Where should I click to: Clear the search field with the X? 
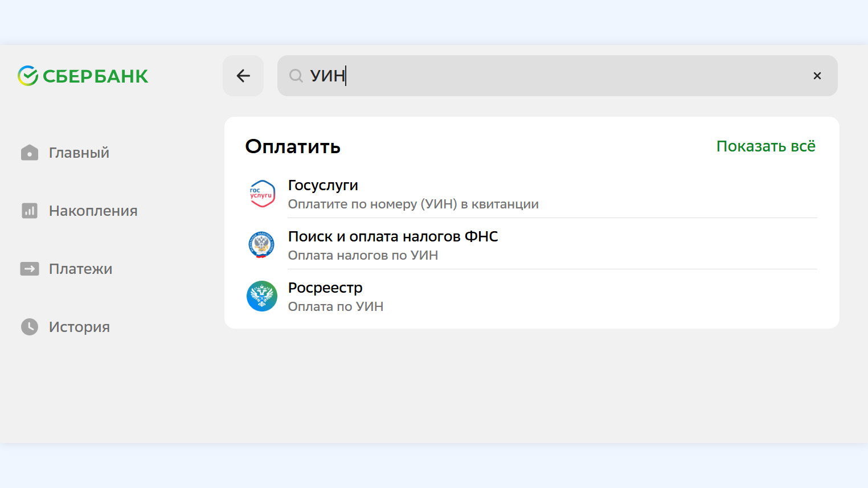(x=817, y=76)
